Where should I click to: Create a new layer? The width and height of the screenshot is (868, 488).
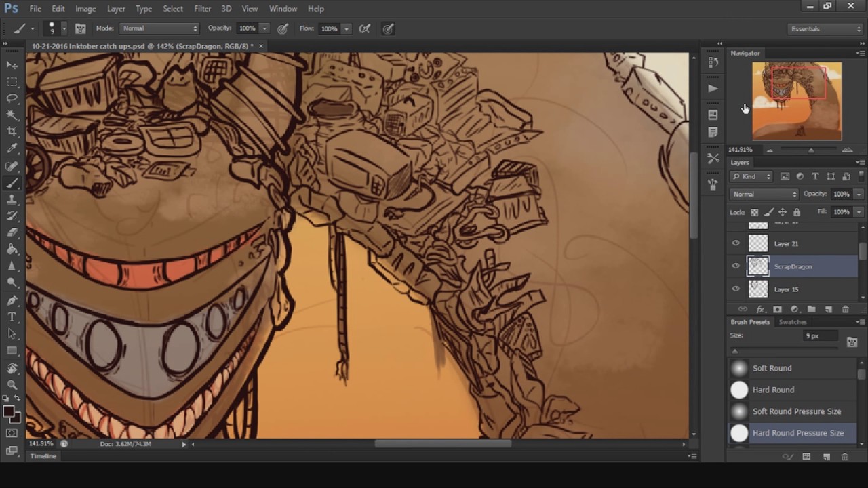coord(828,309)
